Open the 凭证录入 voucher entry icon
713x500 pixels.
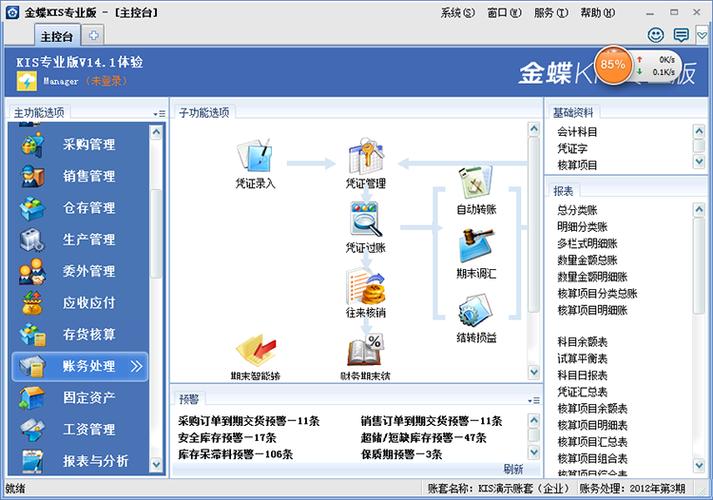(255, 155)
